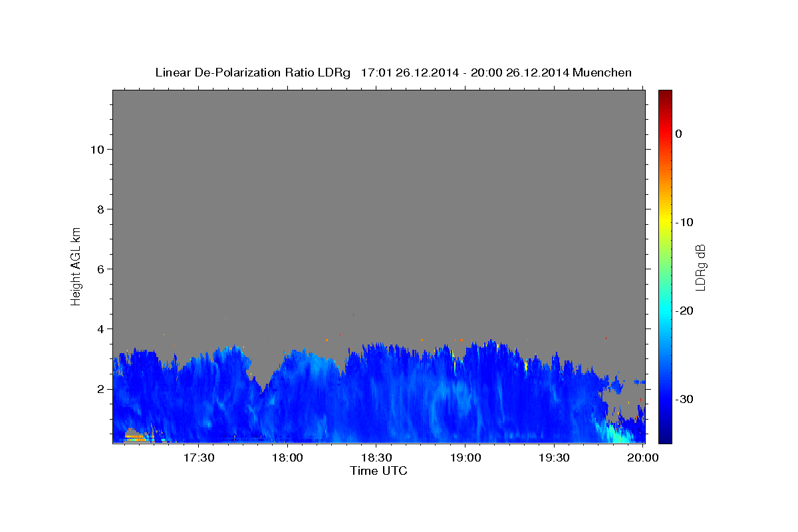Click the colorbar value label -20
Image resolution: width=798 pixels, height=532 pixels.
pyautogui.click(x=684, y=311)
